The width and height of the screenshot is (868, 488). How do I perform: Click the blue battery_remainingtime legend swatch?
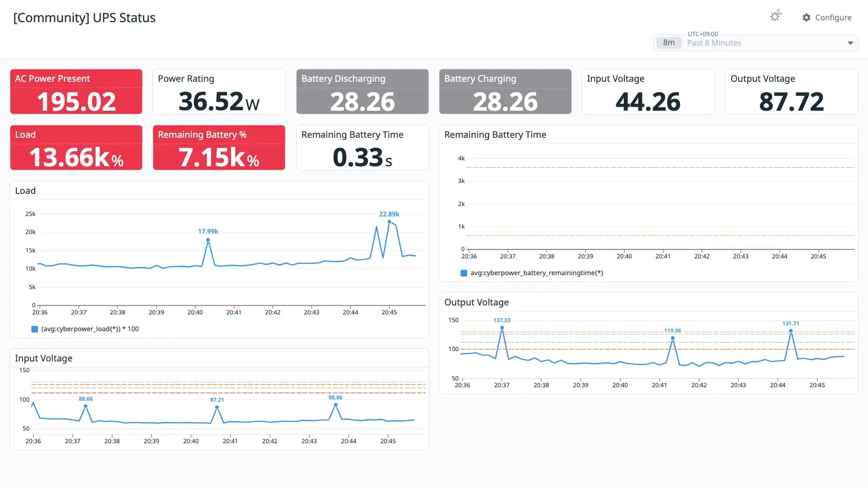coord(463,273)
